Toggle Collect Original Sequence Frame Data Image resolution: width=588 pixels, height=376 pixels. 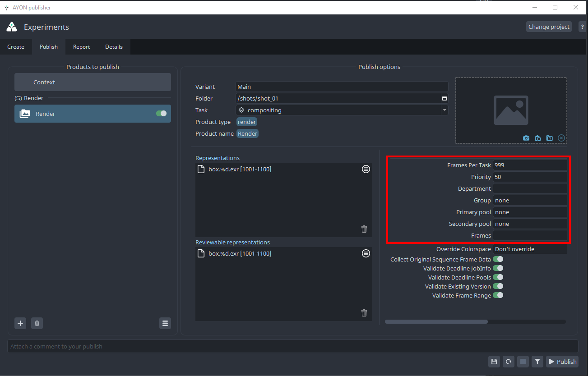[498, 259]
